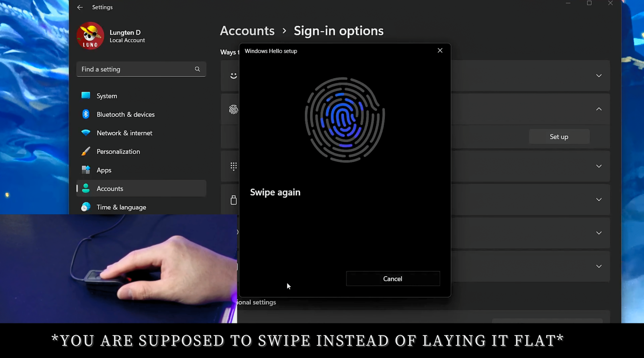Click the Apps icon in the sidebar

tap(86, 170)
